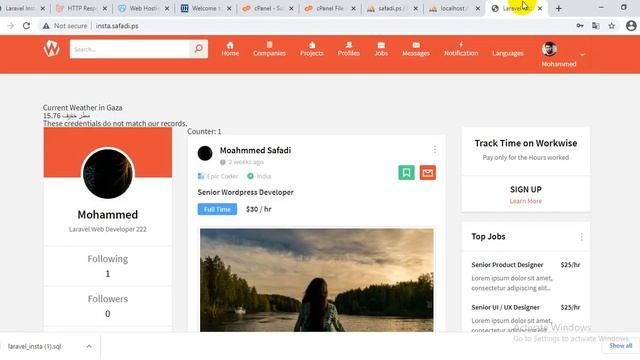
Task: Click browser forward arrow
Action: 11,26
